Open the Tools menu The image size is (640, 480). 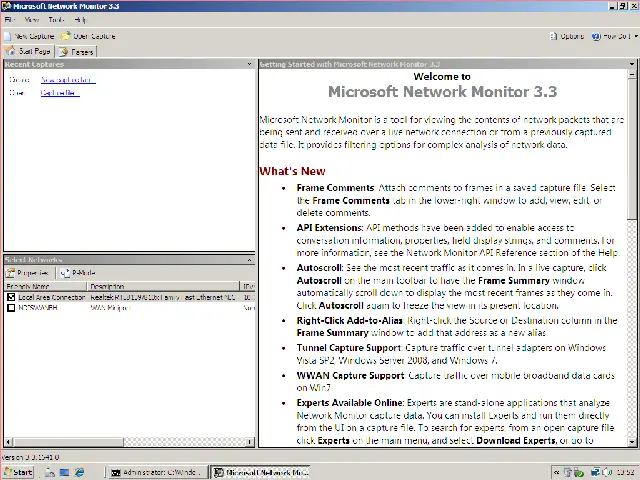(56, 20)
